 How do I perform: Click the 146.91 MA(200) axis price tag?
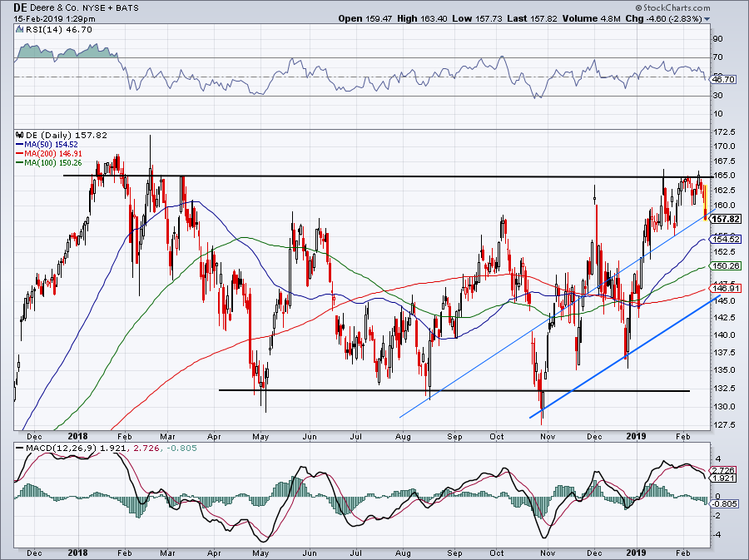click(726, 289)
